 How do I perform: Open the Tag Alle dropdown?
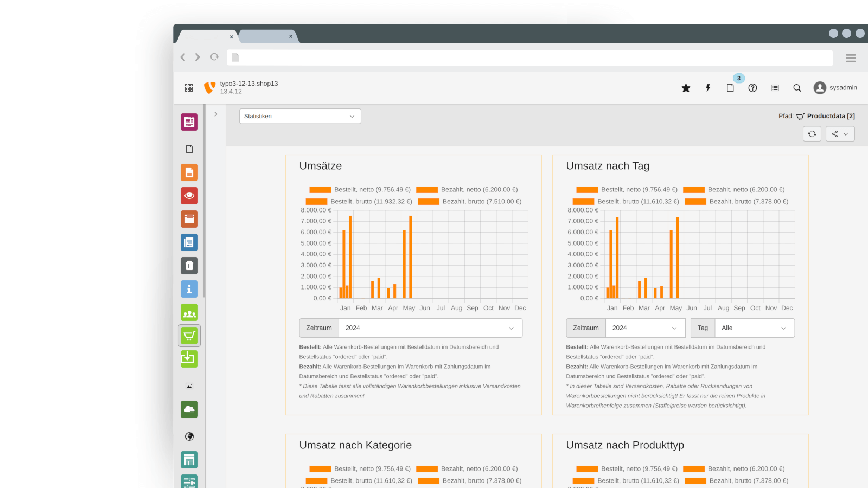pyautogui.click(x=755, y=328)
